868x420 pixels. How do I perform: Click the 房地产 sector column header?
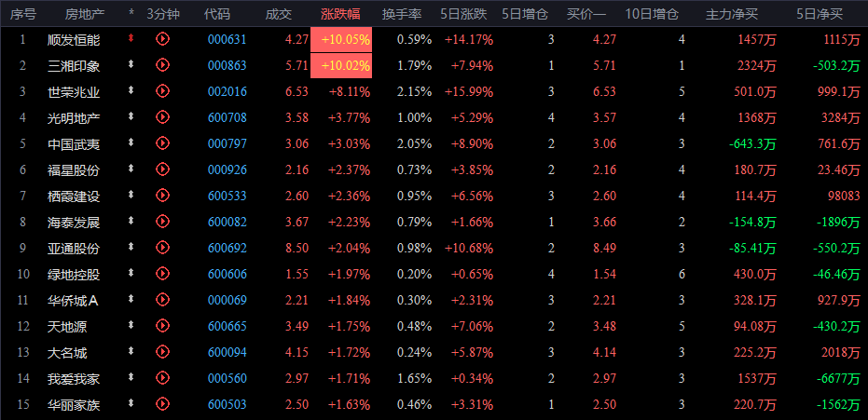click(x=85, y=14)
